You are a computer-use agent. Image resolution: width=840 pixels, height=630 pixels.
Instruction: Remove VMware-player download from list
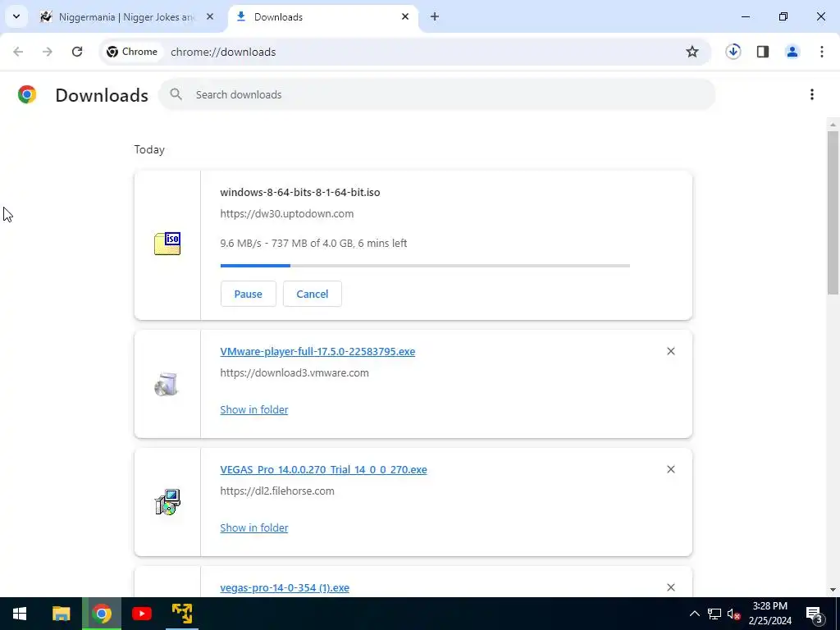pyautogui.click(x=671, y=351)
